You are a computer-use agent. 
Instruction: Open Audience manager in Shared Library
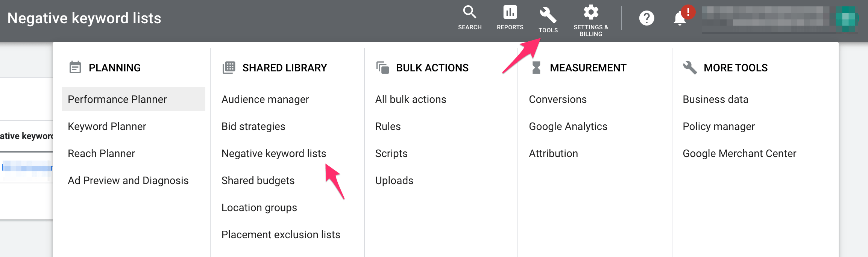point(265,100)
